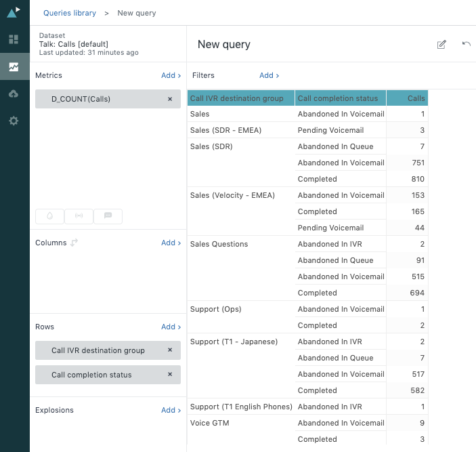The width and height of the screenshot is (476, 452).
Task: Expand the Add option for Explosions
Action: (171, 410)
